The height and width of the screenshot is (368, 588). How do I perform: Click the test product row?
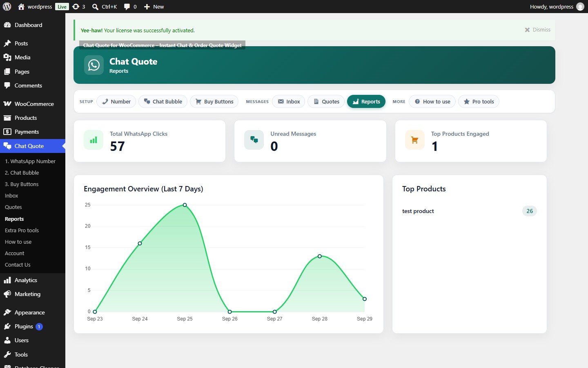(x=469, y=211)
